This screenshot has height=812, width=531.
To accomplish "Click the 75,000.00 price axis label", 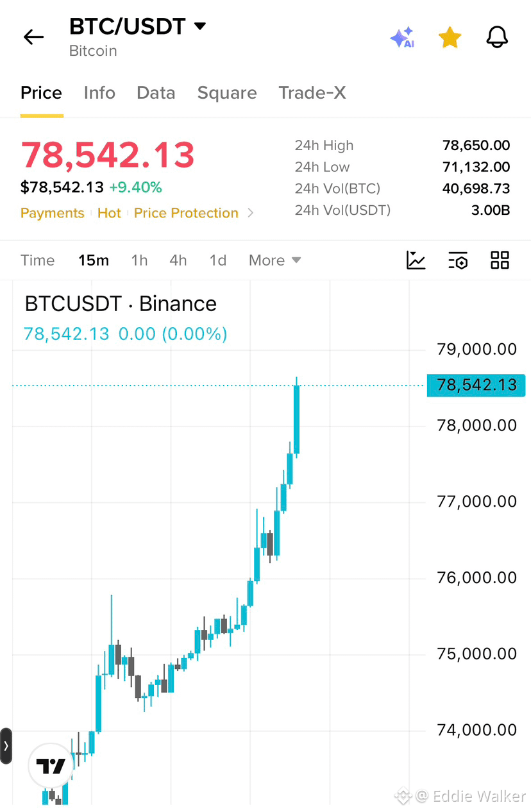I will [476, 654].
